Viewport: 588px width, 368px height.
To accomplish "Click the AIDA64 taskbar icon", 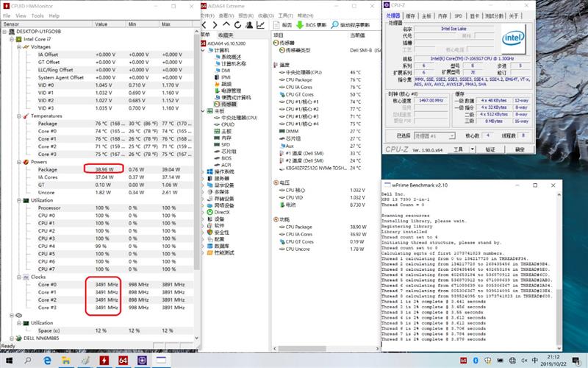I will 123,361.
